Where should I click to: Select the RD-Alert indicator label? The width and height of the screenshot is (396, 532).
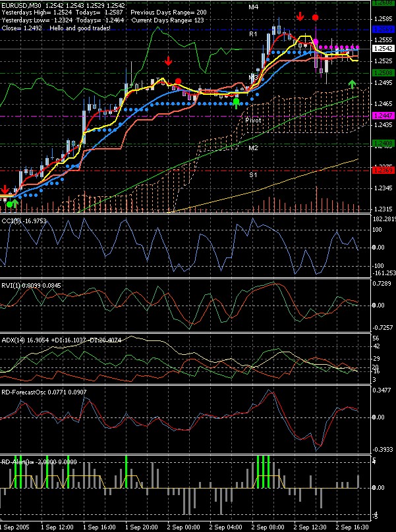(x=39, y=462)
